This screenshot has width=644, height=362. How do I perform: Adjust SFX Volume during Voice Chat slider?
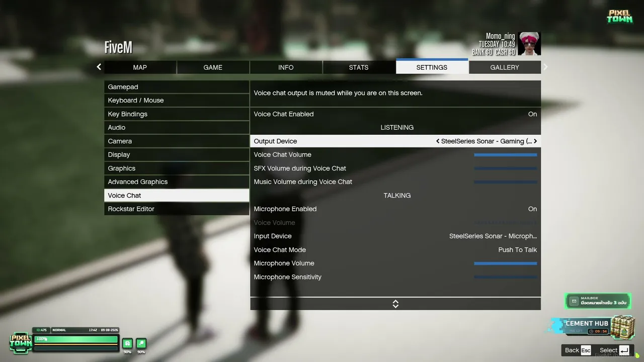tap(506, 168)
